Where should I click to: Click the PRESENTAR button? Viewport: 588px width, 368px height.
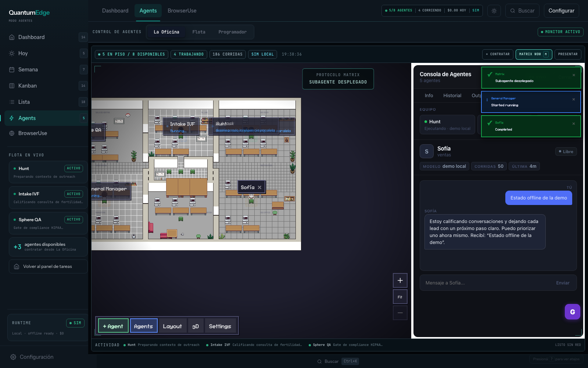click(x=568, y=54)
